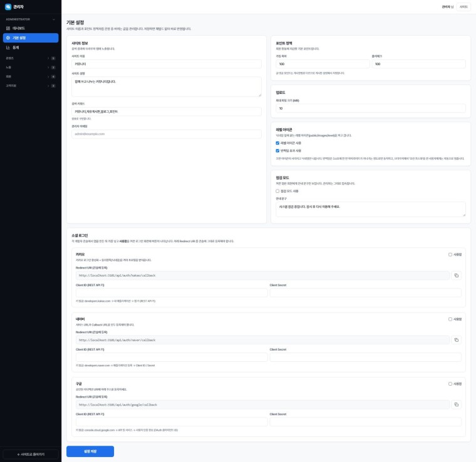The image size is (476, 462).
Task: Expand the 회원 sidebar group
Action: 31,76
